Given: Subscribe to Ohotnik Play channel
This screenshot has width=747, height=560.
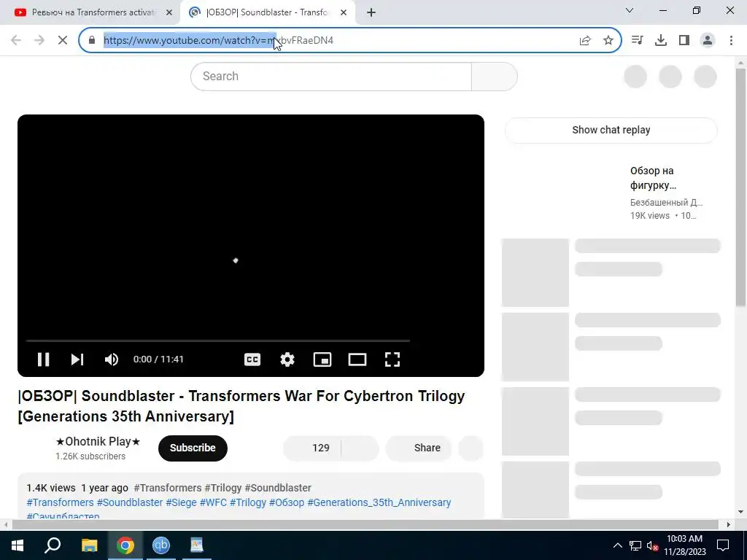Looking at the screenshot, I should pos(193,448).
